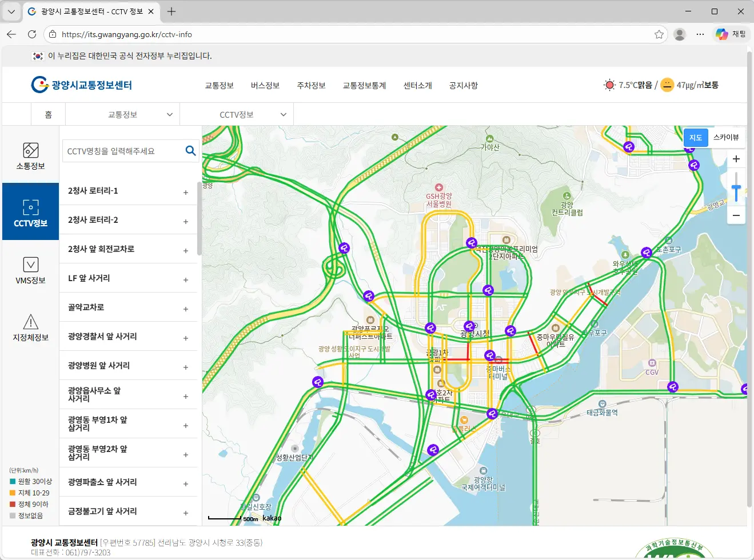Open 센터소개 top menu
This screenshot has height=560, width=754.
click(418, 85)
